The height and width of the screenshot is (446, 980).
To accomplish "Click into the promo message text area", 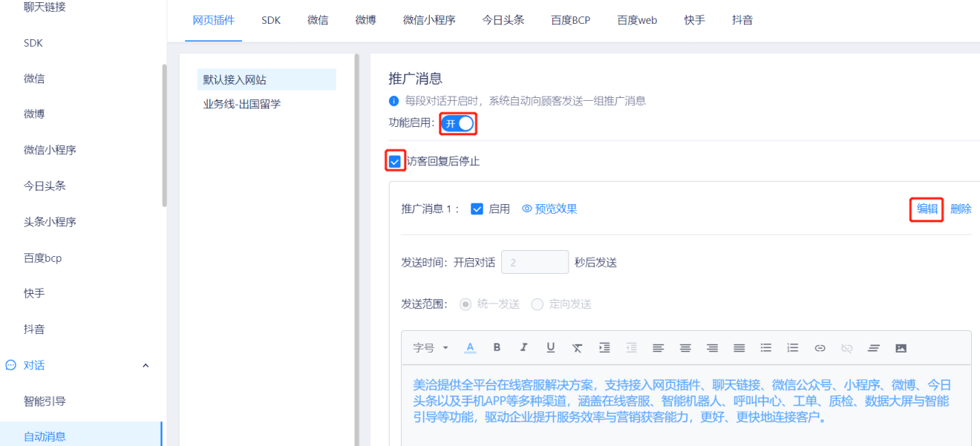I will coord(686,405).
